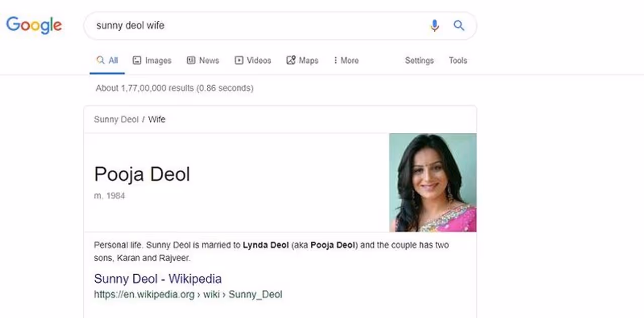This screenshot has width=644, height=318.
Task: Open the Settings menu
Action: click(419, 60)
